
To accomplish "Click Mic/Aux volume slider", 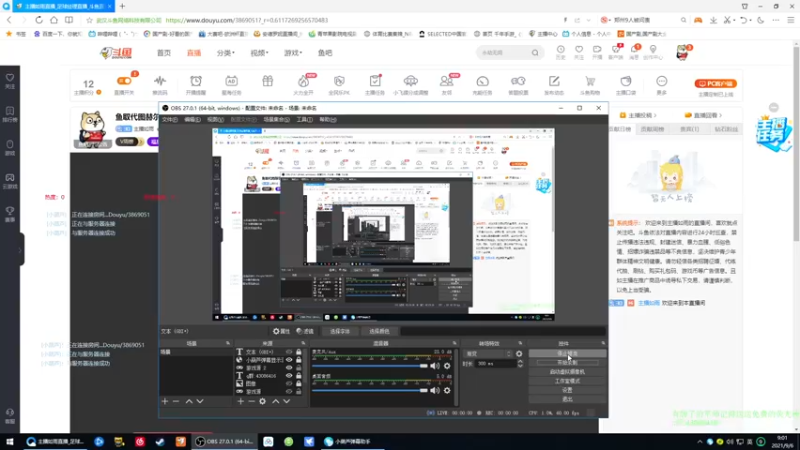I will click(x=370, y=366).
